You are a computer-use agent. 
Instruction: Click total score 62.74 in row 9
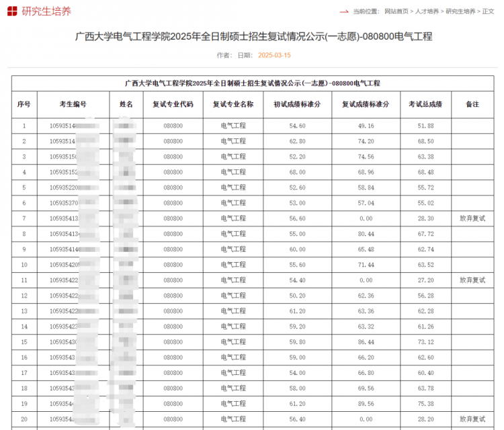click(425, 249)
